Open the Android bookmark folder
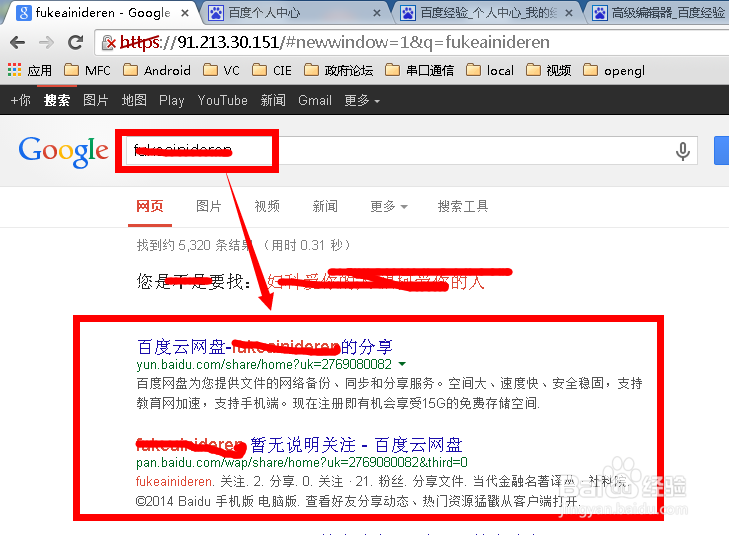729x535 pixels. click(157, 71)
